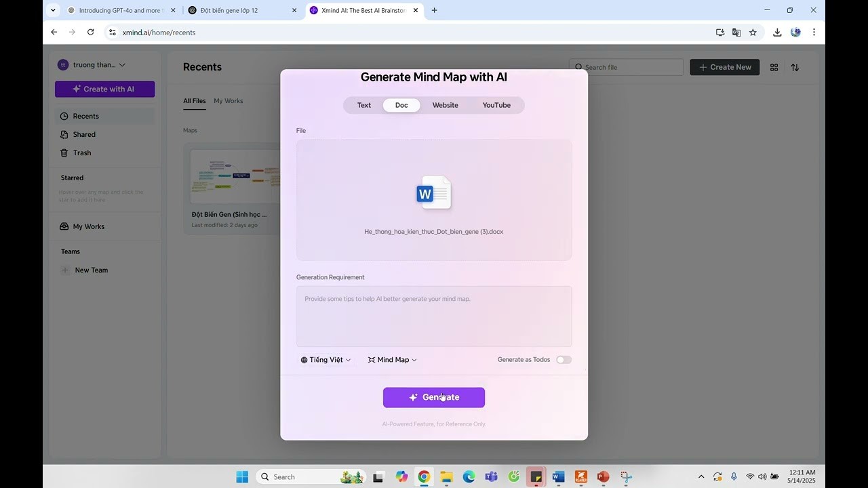This screenshot has width=868, height=488.
Task: Open the Trash in the sidebar
Action: [x=81, y=152]
